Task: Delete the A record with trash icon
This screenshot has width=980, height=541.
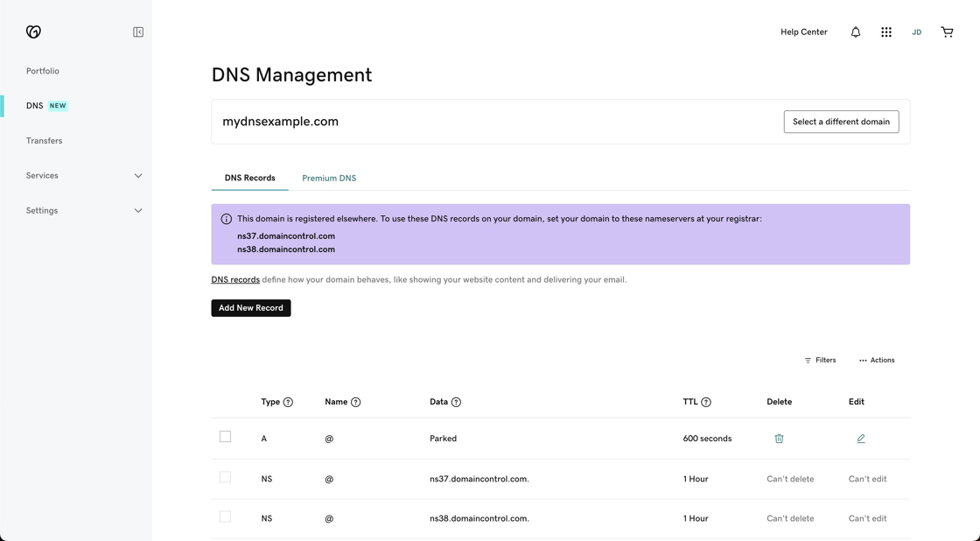Action: [x=780, y=439]
